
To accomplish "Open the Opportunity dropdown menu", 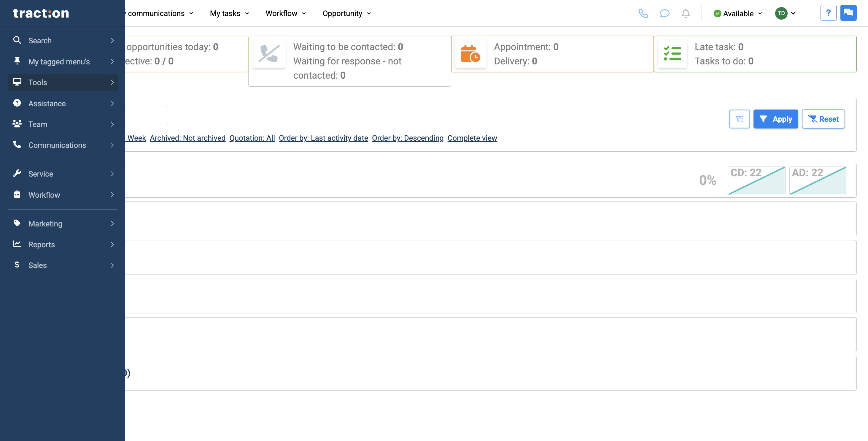I will point(346,13).
